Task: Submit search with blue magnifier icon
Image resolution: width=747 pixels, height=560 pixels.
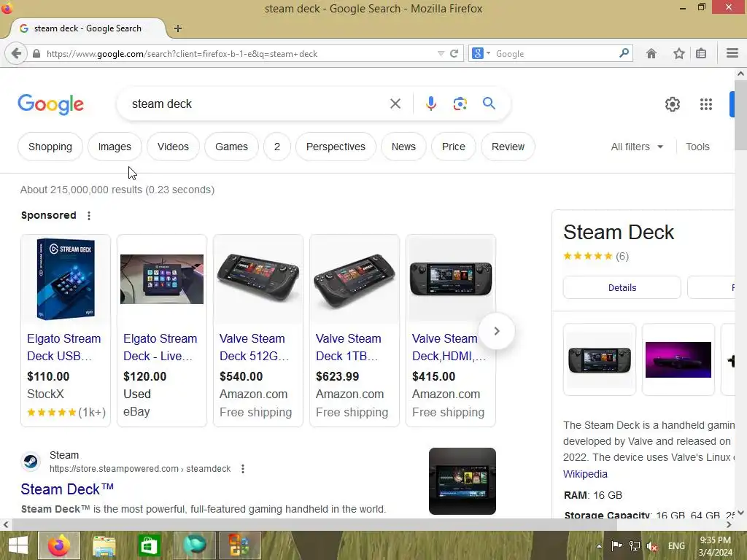Action: pos(489,103)
